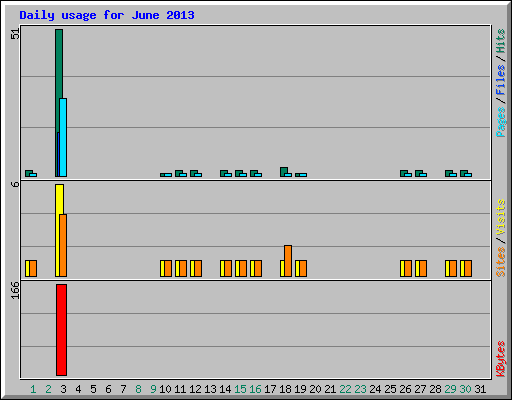Image resolution: width=512 pixels, height=400 pixels.
Task: Click day label 8 on x-axis
Action: 138,389
